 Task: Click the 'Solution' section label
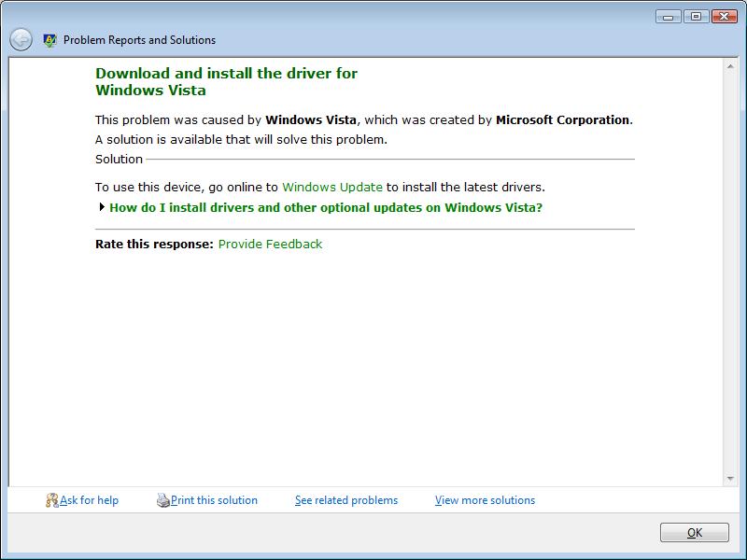[120, 159]
